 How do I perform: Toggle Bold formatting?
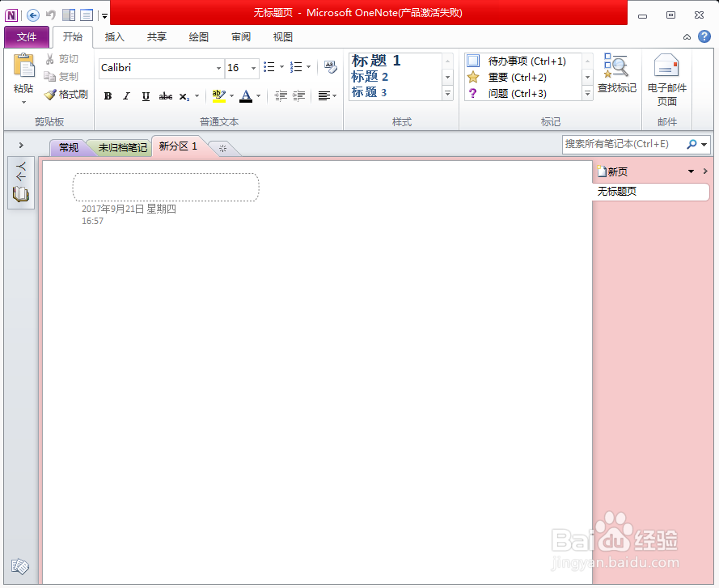point(108,96)
